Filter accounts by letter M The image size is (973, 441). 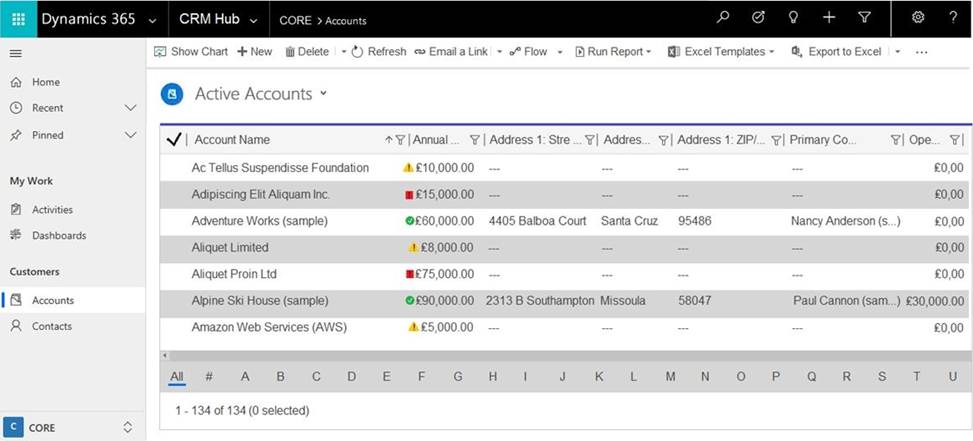pyautogui.click(x=670, y=377)
